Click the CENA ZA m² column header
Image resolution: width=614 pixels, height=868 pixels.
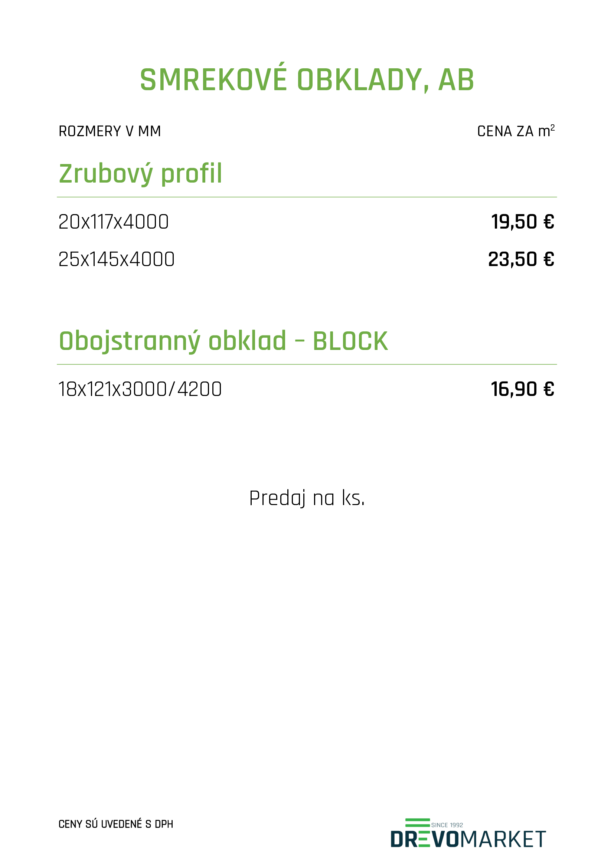point(515,131)
